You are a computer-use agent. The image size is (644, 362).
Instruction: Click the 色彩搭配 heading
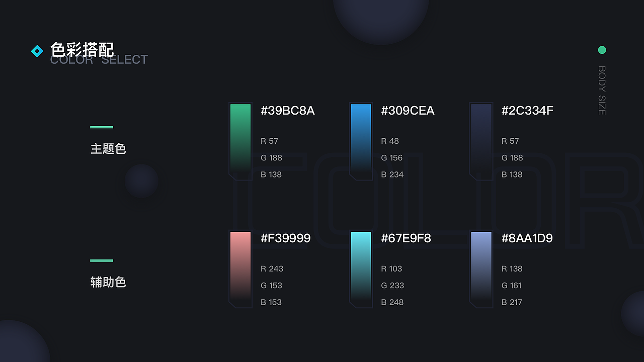[x=82, y=49]
